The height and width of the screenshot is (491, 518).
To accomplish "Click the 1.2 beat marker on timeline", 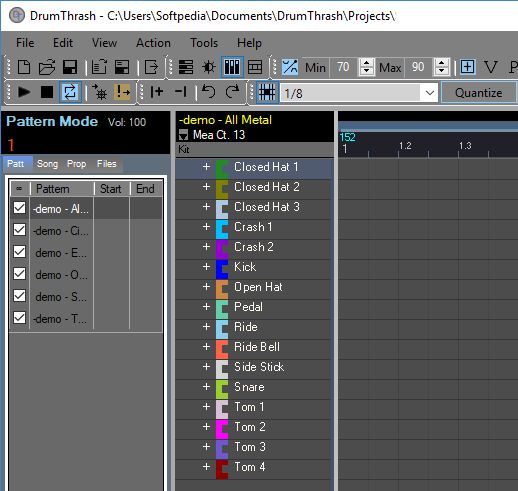I will (405, 146).
